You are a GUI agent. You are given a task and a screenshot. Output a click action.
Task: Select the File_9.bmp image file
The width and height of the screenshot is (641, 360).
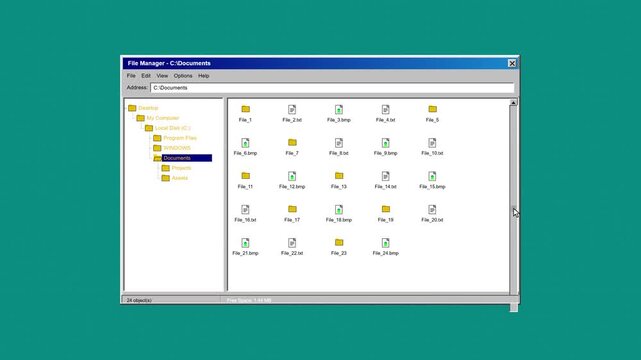385,143
